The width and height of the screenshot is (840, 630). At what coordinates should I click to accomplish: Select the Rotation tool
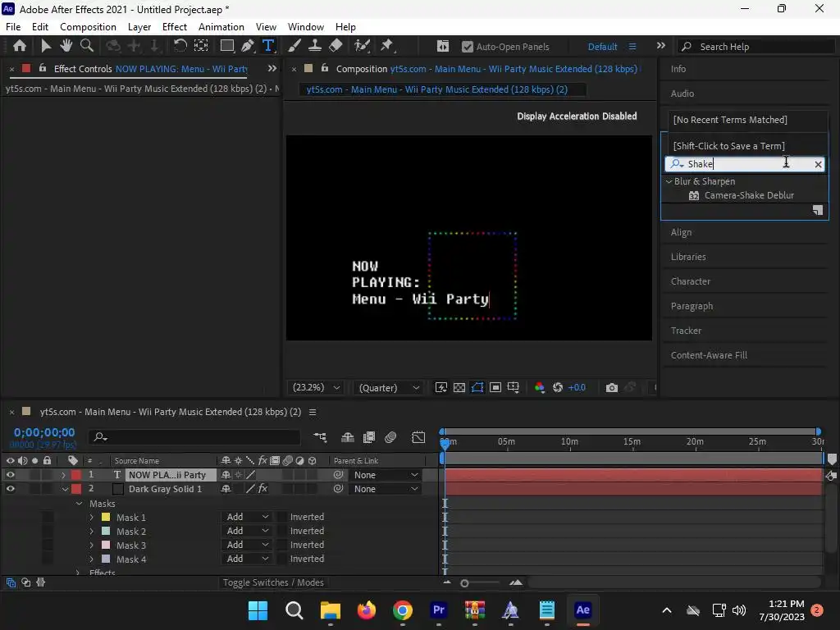(x=180, y=46)
